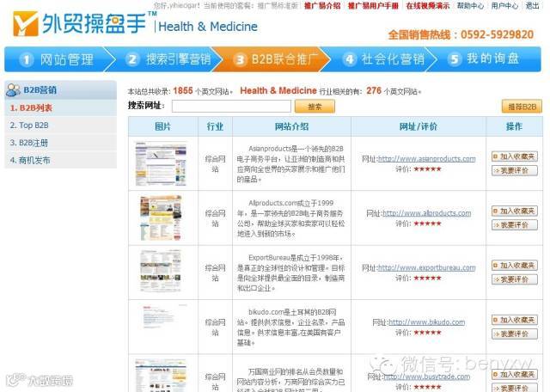
Task: Open the 搜索引擎营销 step tab
Action: [x=168, y=59]
